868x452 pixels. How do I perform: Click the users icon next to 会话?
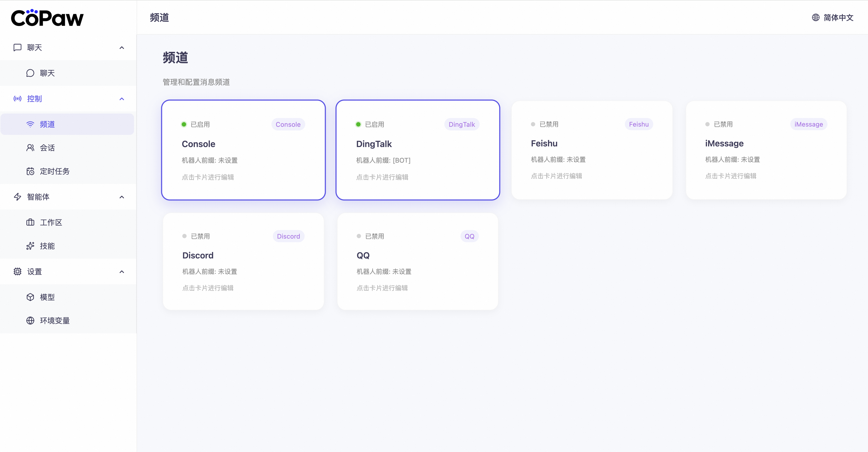(30, 148)
